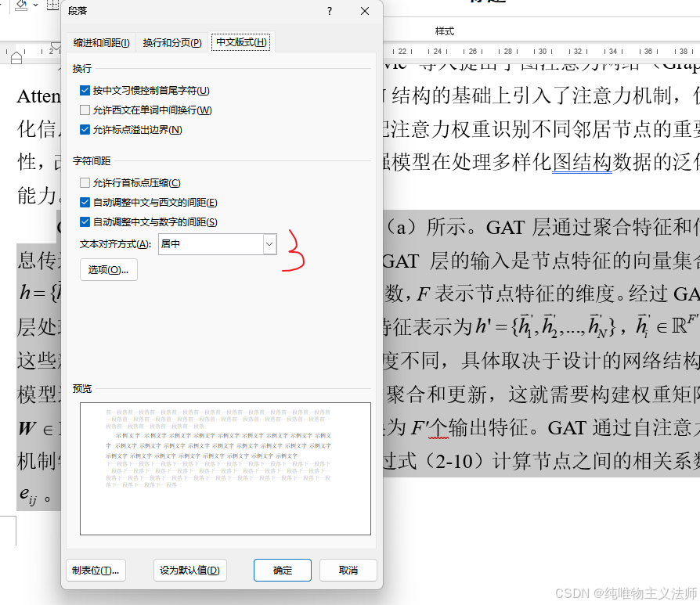This screenshot has height=605, width=700.
Task: Switch to the 换行和分页 tab
Action: click(x=172, y=42)
